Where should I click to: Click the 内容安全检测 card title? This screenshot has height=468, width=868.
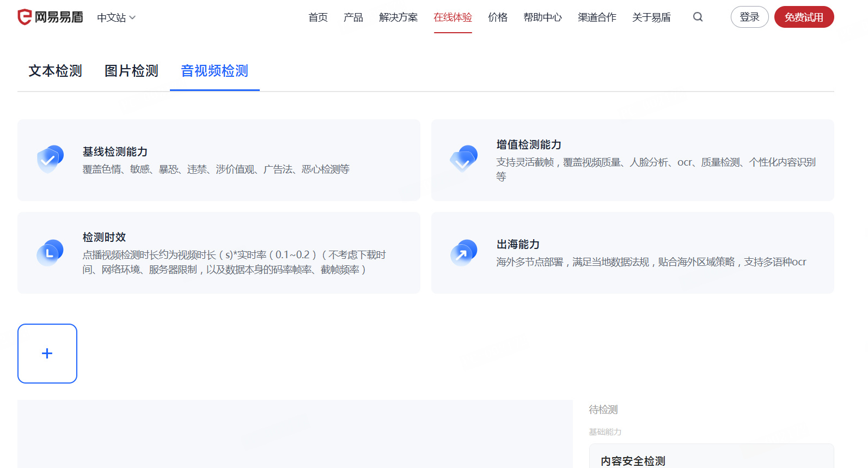pos(633,461)
